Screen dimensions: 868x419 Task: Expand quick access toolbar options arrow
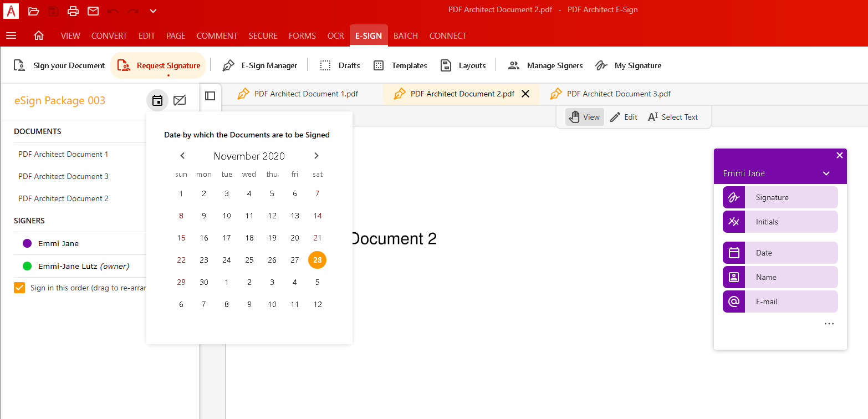tap(153, 11)
